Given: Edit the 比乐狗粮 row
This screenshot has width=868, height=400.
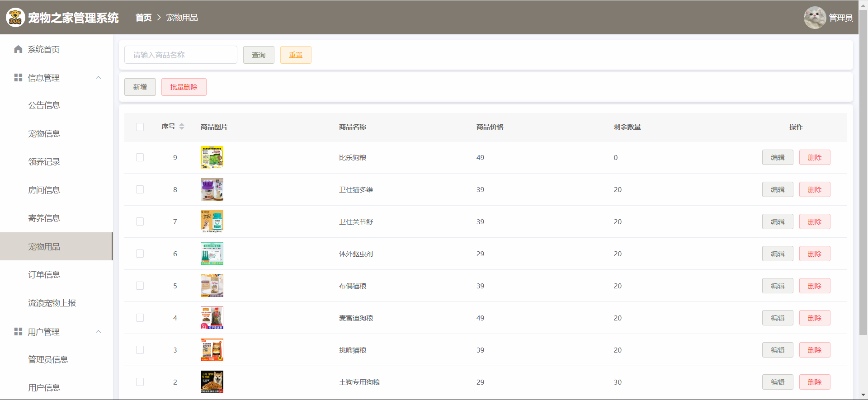Looking at the screenshot, I should [778, 157].
